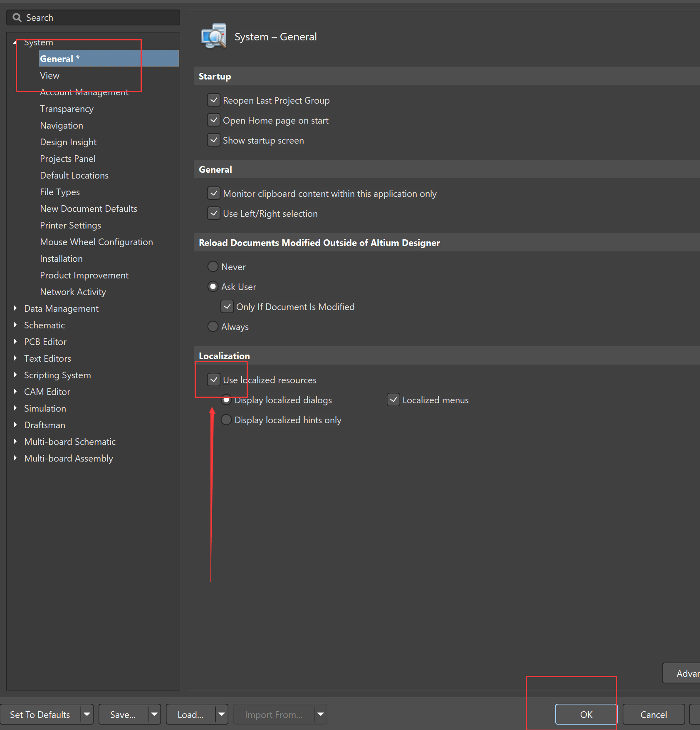The image size is (700, 730).
Task: Click the Cancel button
Action: [x=653, y=715]
